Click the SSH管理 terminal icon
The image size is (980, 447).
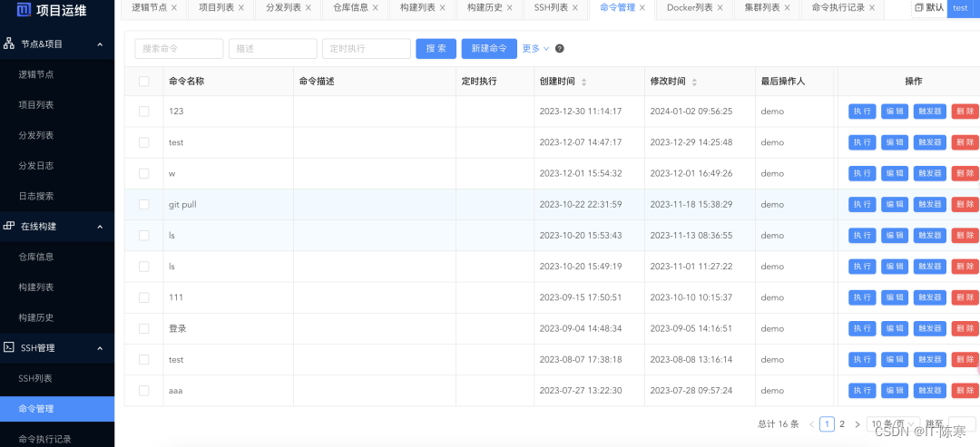tap(9, 348)
